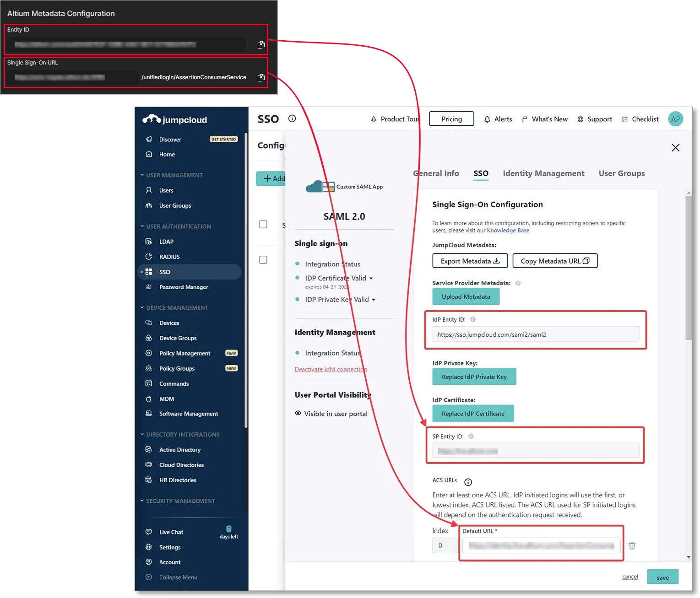The width and height of the screenshot is (700, 598).
Task: Show ACS URLs info tooltip
Action: [x=468, y=482]
